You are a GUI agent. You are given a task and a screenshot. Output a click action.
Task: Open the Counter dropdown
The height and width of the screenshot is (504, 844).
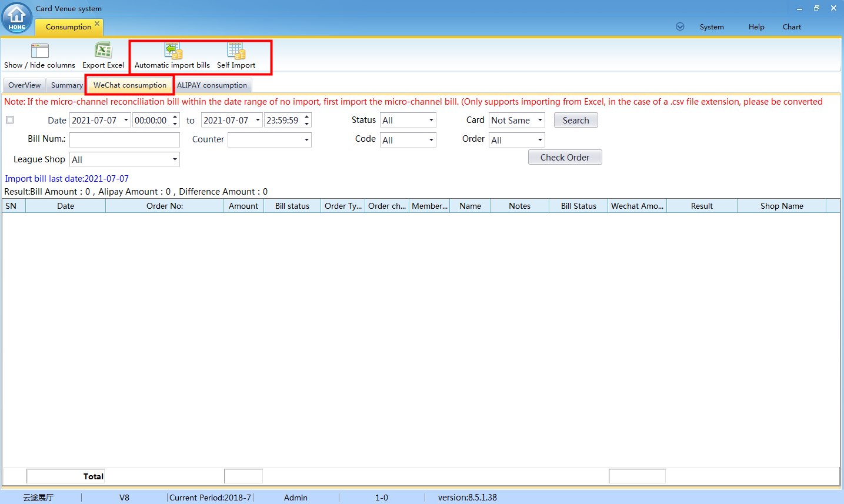(269, 140)
